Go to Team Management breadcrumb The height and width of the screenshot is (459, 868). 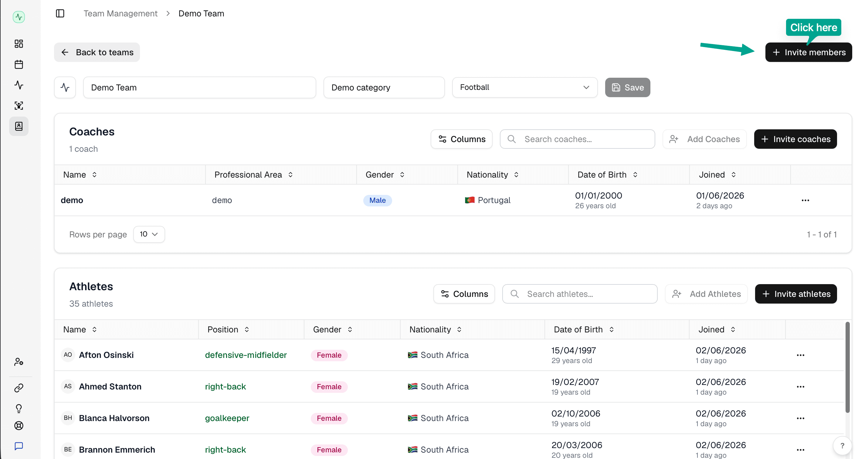pos(120,13)
